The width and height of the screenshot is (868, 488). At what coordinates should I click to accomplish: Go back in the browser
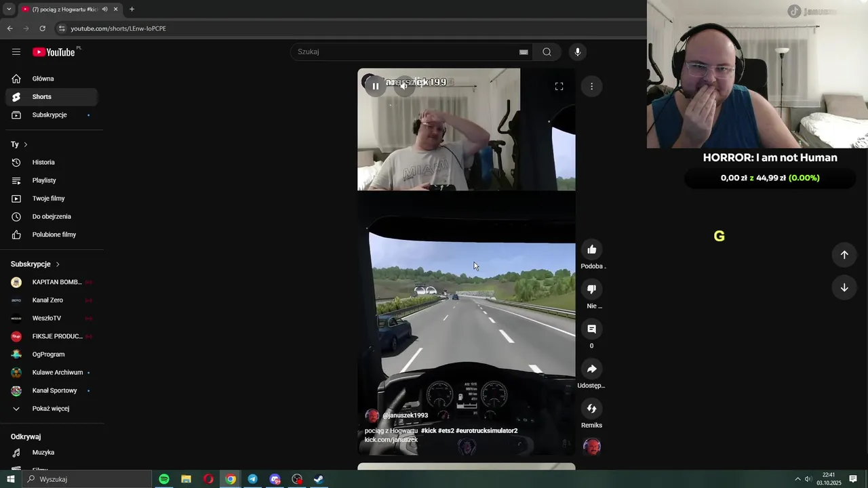(10, 28)
